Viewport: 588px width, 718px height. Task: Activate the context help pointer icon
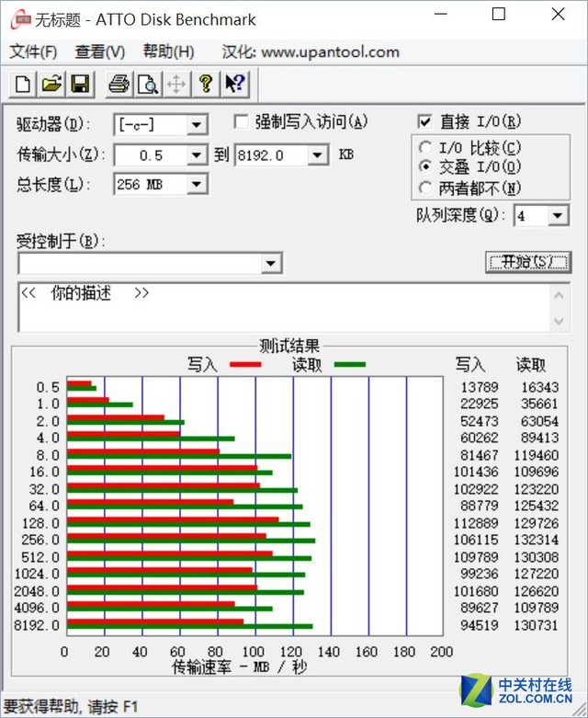click(234, 85)
